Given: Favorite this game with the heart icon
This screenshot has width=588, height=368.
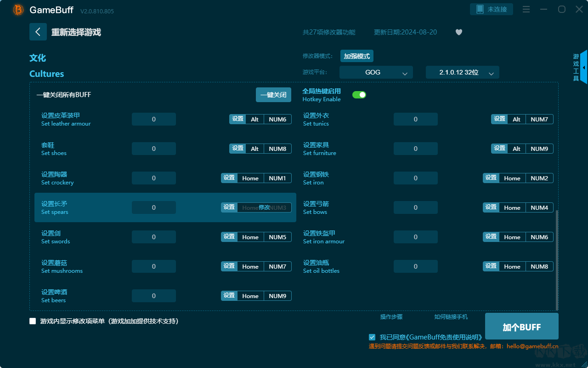Looking at the screenshot, I should (459, 32).
